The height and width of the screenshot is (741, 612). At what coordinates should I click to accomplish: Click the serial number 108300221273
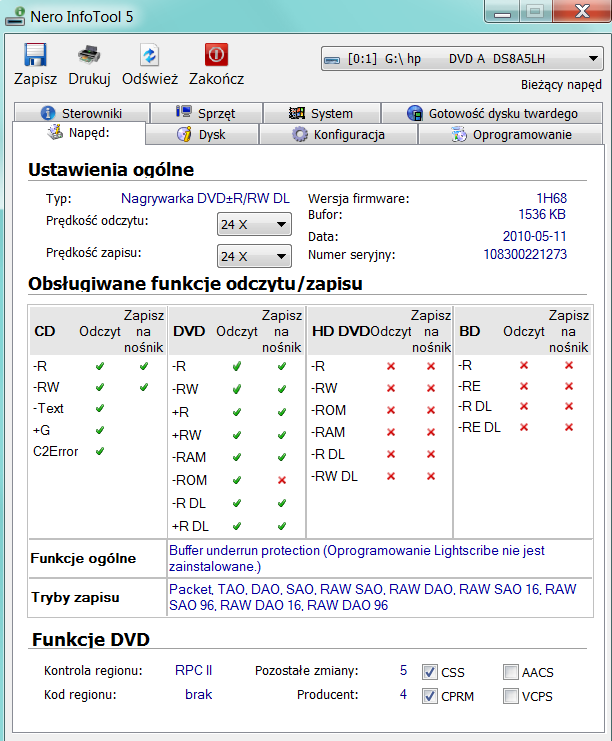click(525, 254)
